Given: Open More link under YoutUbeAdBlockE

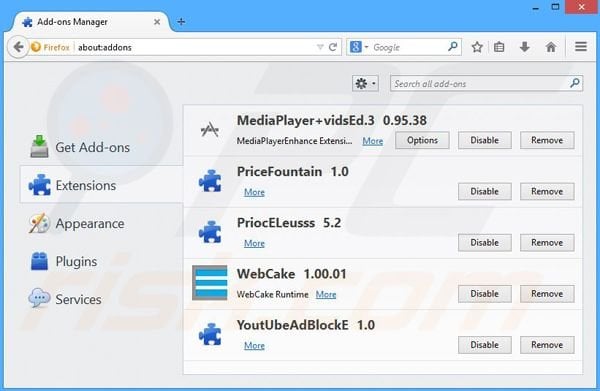Looking at the screenshot, I should pos(254,345).
